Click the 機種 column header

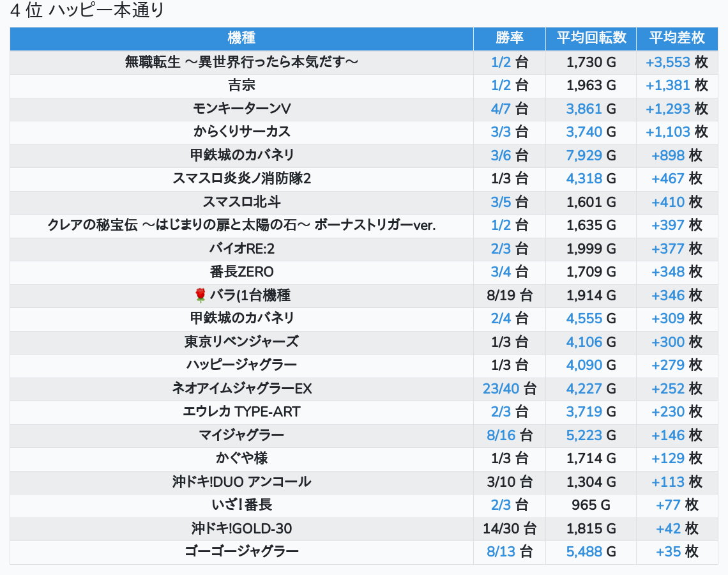(241, 38)
